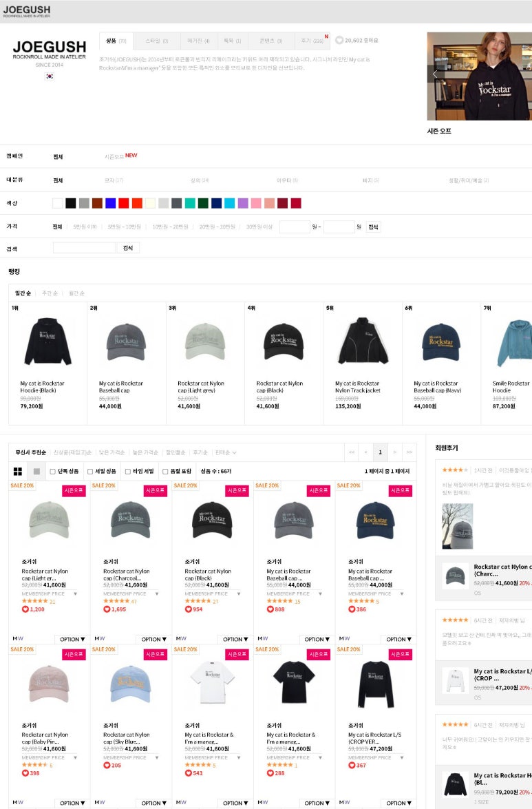This screenshot has width=532, height=809.
Task: Filter price by 5만원 ~ 10만원
Action: pos(124,227)
